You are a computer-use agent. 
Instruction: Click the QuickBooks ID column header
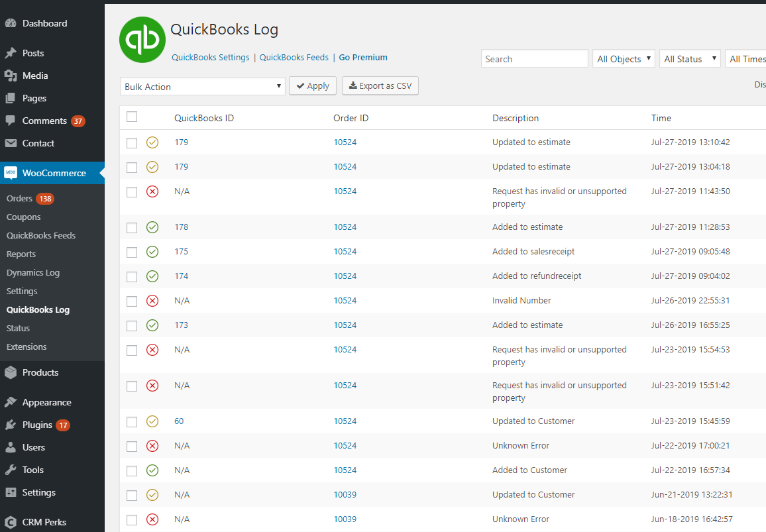(203, 118)
